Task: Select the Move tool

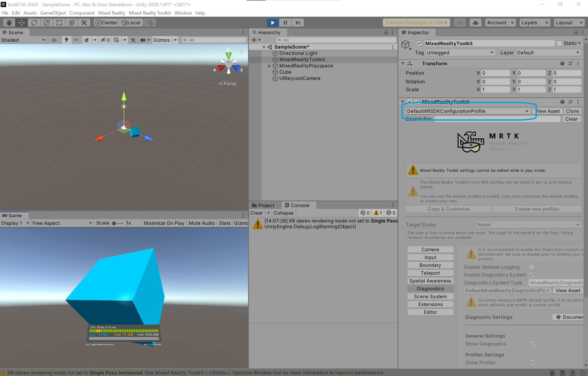Action: 22,23
